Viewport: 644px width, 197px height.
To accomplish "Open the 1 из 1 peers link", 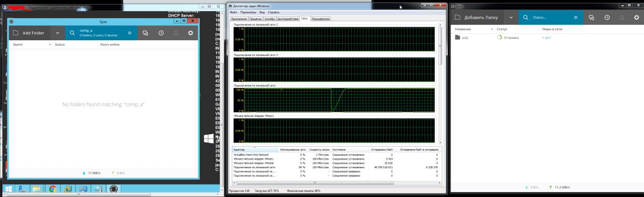I will 547,38.
